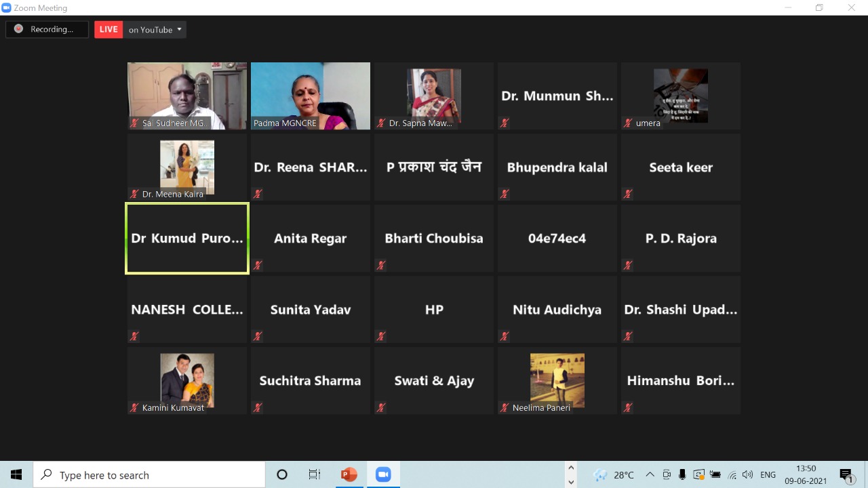Screen dimensions: 868x488
Task: Expand the hidden system tray icons
Action: point(650,474)
